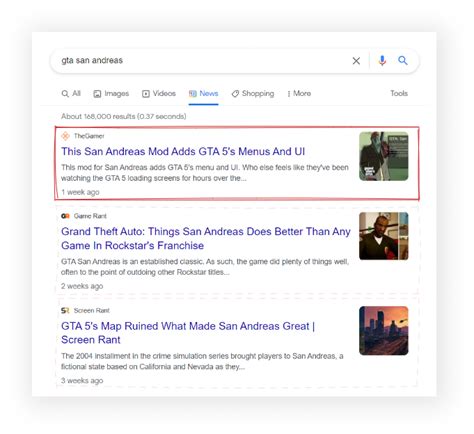Click the '3 weeks ago' timestamp
The height and width of the screenshot is (434, 474).
(82, 380)
